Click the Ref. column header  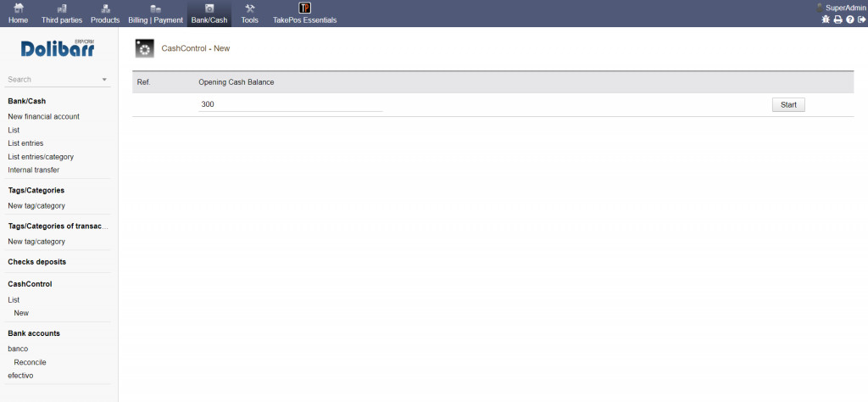144,82
